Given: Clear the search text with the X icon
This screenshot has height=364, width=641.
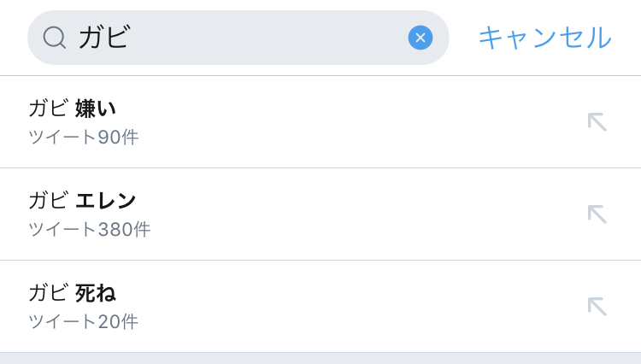Looking at the screenshot, I should 420,38.
